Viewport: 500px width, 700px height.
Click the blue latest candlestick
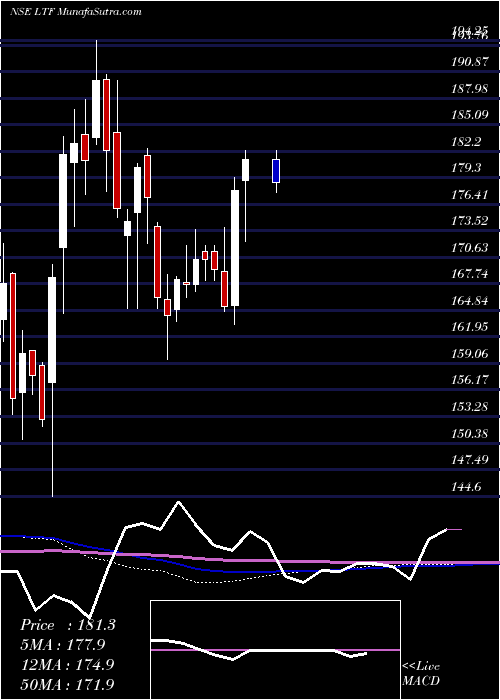276,171
